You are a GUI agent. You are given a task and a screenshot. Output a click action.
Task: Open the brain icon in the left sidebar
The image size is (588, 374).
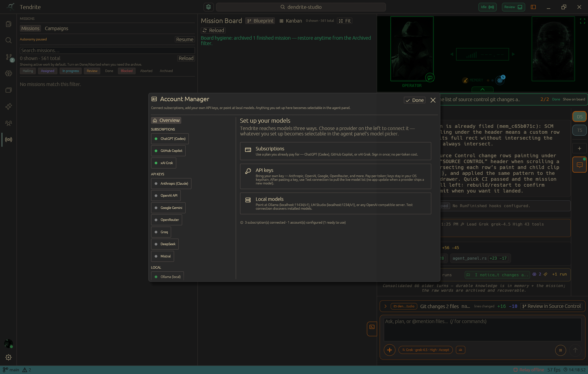[9, 73]
